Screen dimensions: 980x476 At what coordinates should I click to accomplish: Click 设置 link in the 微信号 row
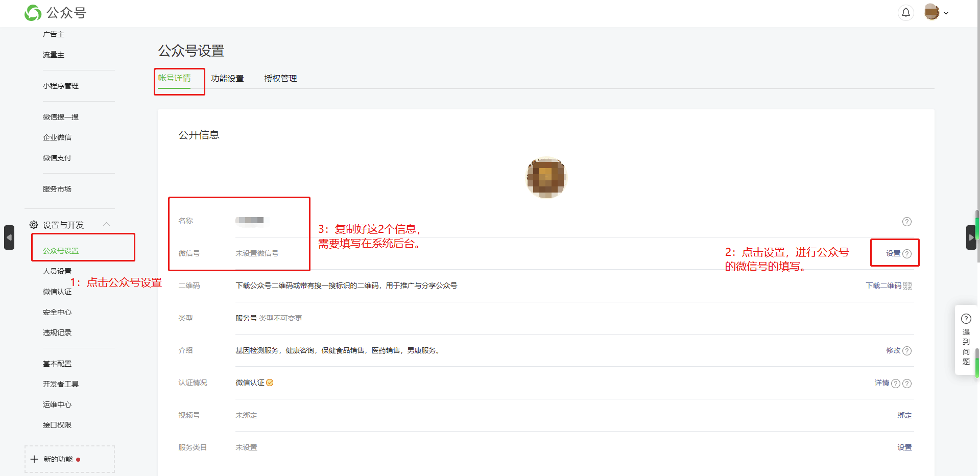click(x=893, y=253)
